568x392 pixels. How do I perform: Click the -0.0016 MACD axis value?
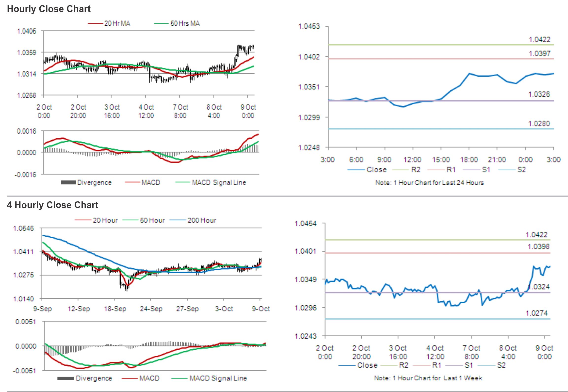pos(25,175)
